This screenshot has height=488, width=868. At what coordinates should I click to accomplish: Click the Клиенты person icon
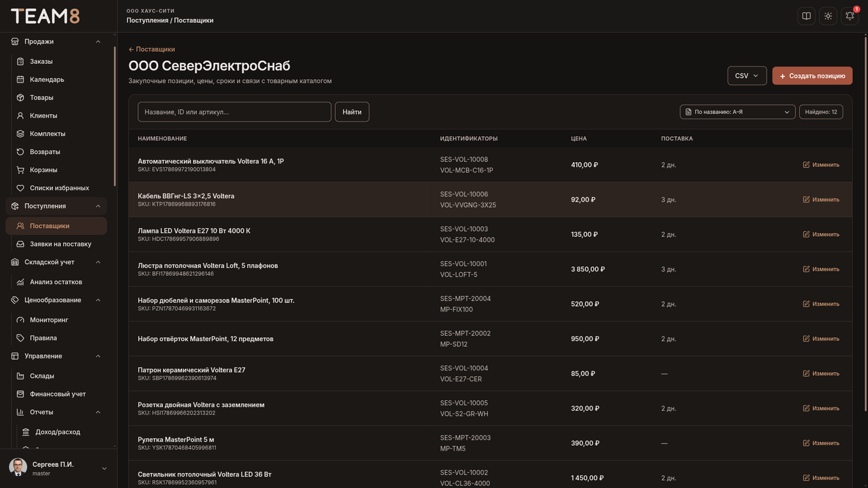[x=20, y=116]
